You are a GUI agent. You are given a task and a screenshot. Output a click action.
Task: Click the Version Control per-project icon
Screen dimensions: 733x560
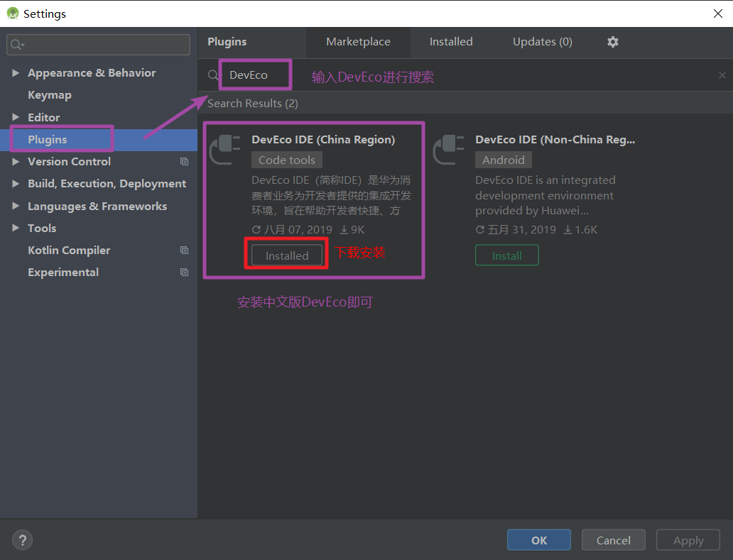click(x=184, y=162)
